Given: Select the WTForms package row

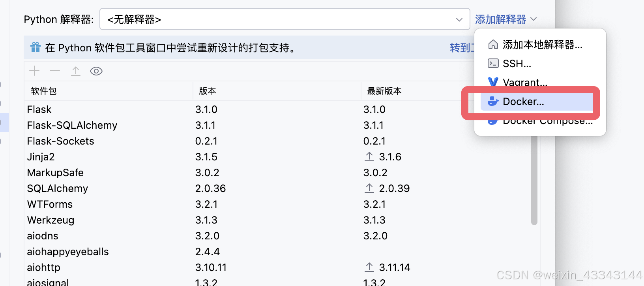Looking at the screenshot, I should [277, 204].
